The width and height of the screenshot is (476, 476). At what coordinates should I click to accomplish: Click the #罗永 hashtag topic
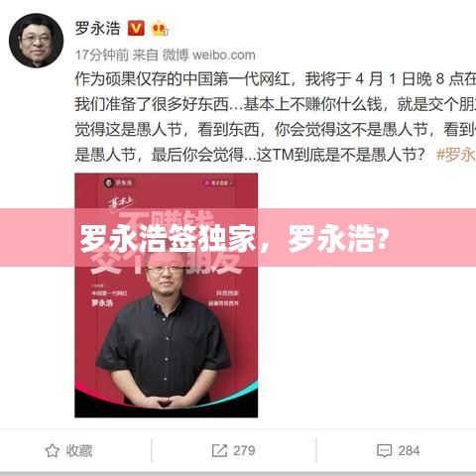coord(456,155)
